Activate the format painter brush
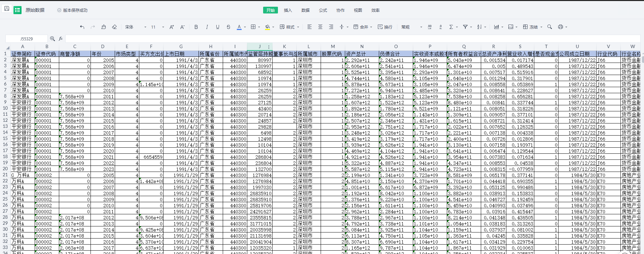Image resolution: width=644 pixels, height=254 pixels. (104, 27)
